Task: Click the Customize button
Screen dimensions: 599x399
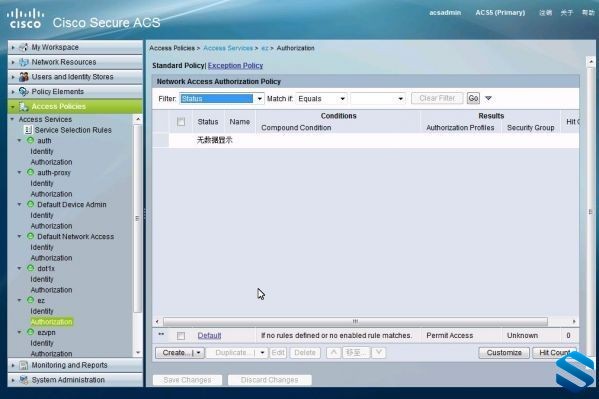Action: [504, 352]
